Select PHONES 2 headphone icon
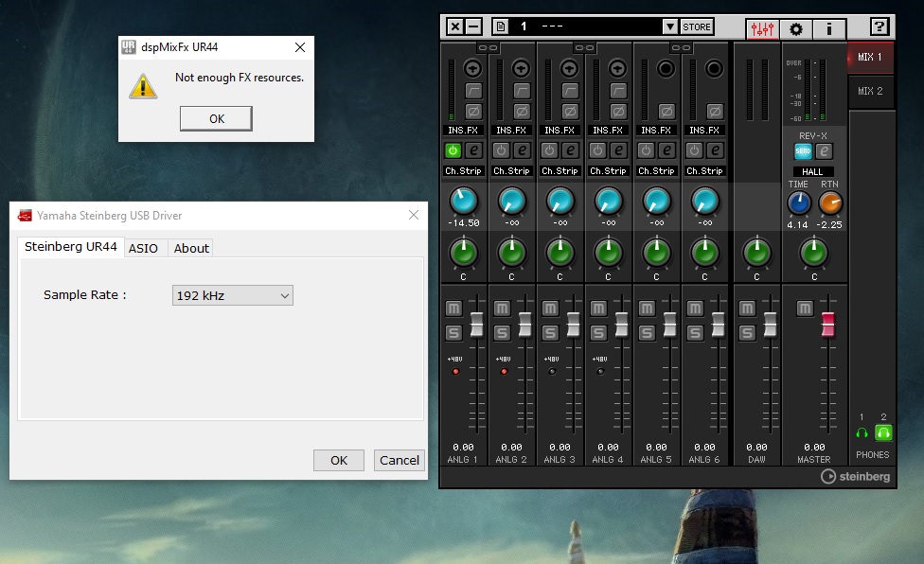The height and width of the screenshot is (564, 924). pos(883,433)
